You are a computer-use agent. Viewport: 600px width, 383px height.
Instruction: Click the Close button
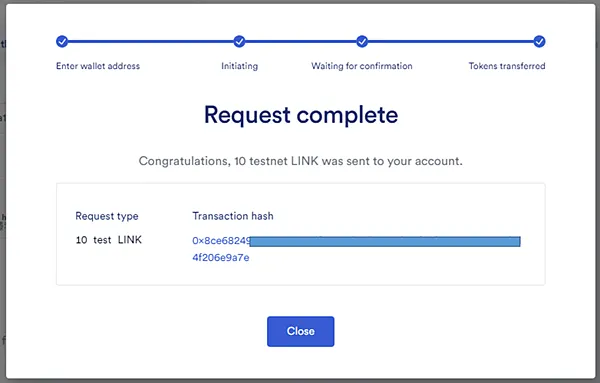(x=300, y=331)
